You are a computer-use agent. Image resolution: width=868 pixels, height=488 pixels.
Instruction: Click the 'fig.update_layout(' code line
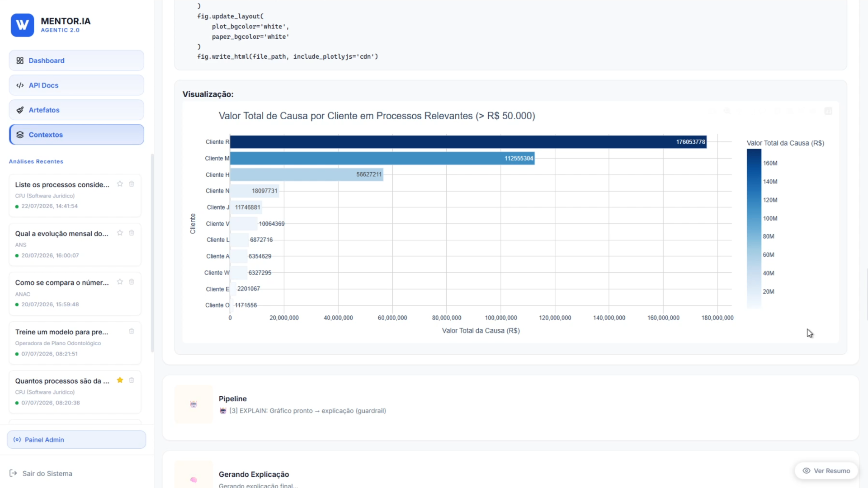pyautogui.click(x=231, y=16)
